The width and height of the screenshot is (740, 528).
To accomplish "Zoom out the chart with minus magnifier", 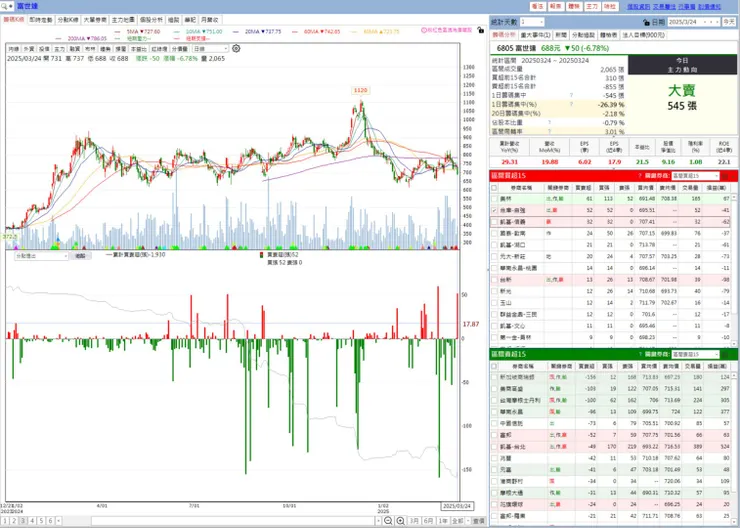I will click(x=388, y=521).
